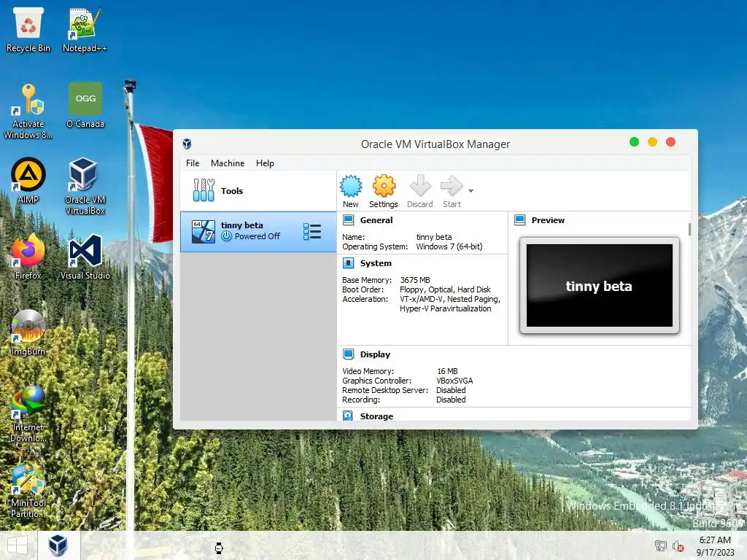This screenshot has width=747, height=560.
Task: Select the O Canada OGG file
Action: 85,105
